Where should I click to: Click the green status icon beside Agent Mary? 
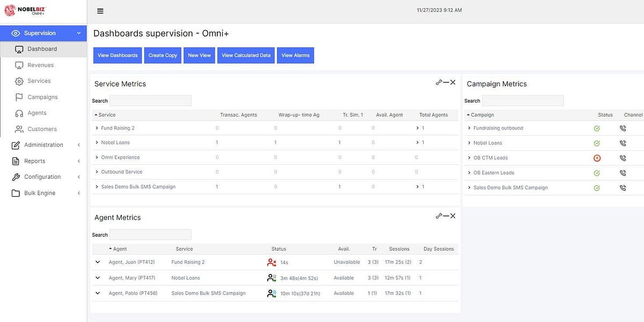(270, 277)
